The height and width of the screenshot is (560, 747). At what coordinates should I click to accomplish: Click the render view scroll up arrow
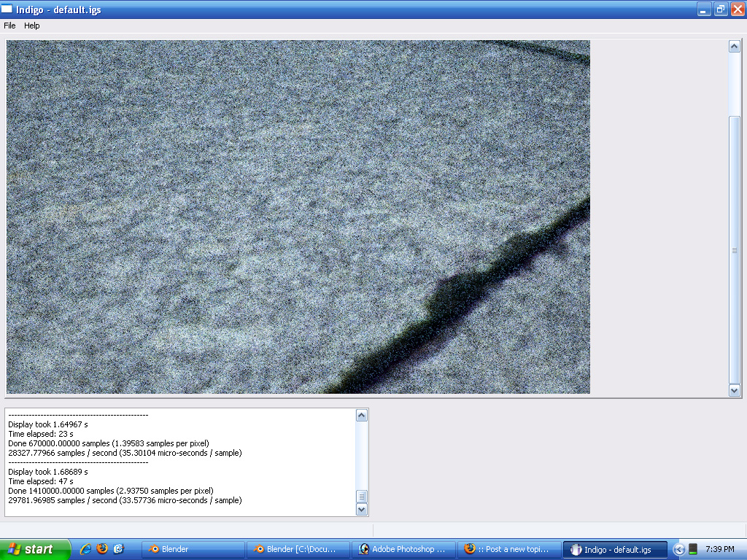[x=734, y=46]
